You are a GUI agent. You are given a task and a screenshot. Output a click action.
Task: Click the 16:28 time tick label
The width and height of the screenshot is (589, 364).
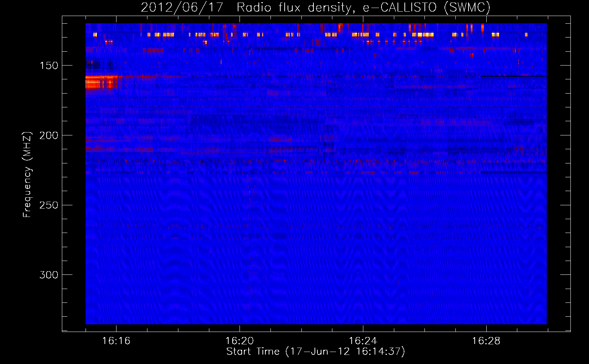[486, 341]
